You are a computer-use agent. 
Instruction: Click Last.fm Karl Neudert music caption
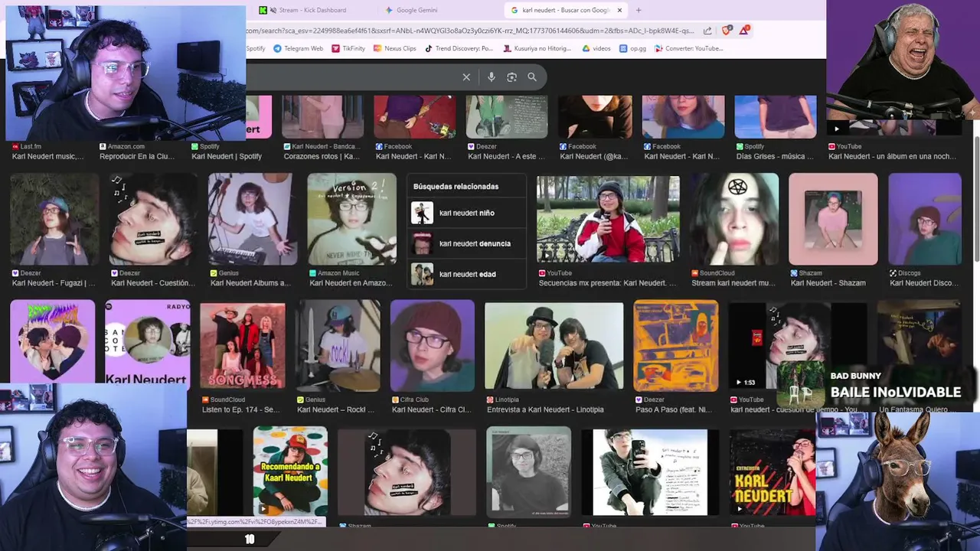tap(48, 156)
